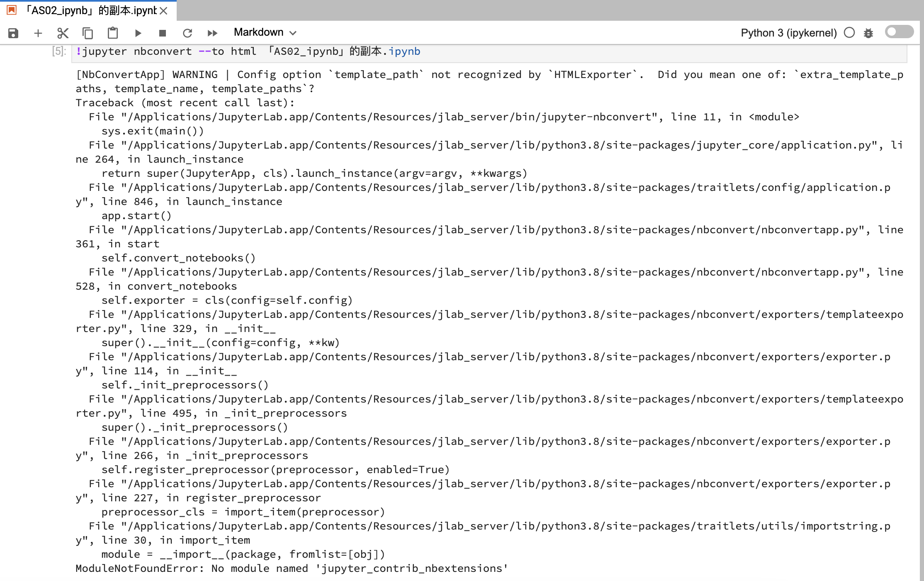This screenshot has height=581, width=924.
Task: Interrupt the kernel with the stop icon
Action: pyautogui.click(x=163, y=33)
